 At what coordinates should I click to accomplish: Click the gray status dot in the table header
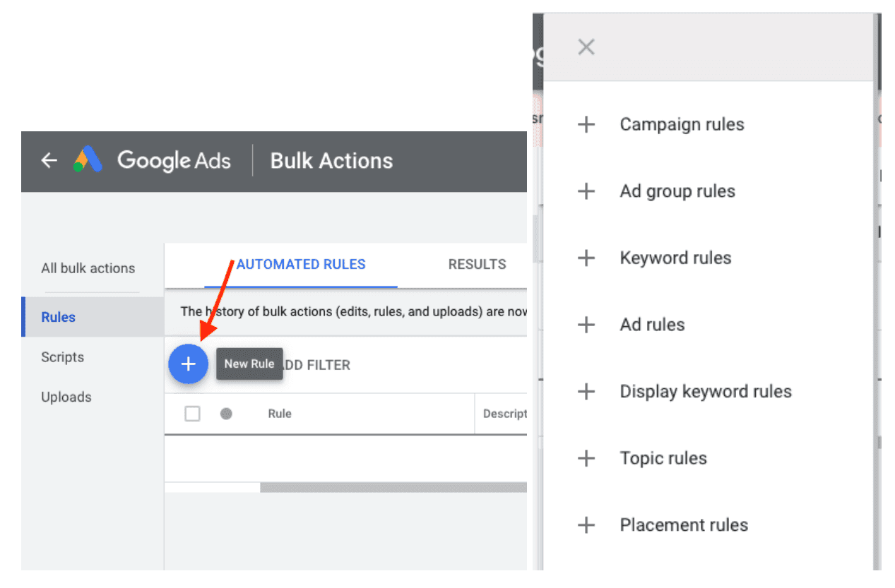(226, 414)
